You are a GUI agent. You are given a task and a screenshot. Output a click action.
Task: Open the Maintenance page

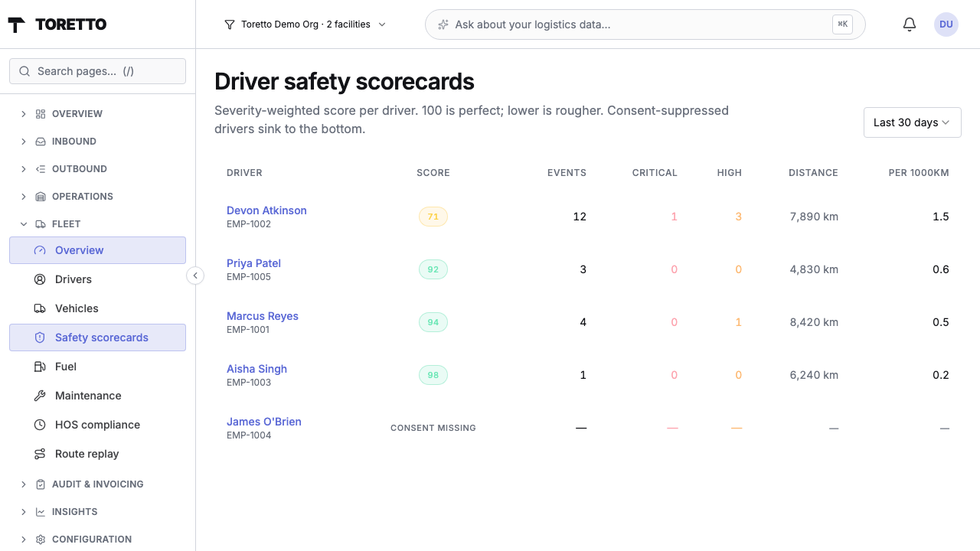(97, 396)
